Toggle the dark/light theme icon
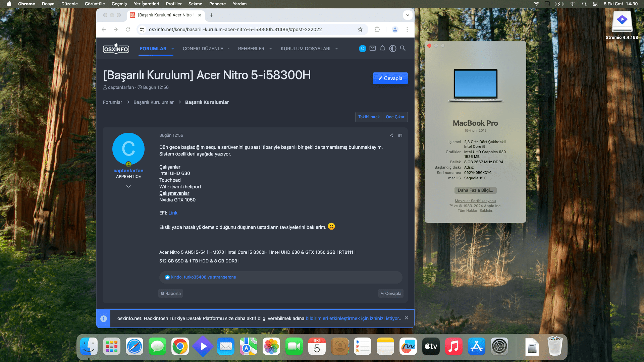The height and width of the screenshot is (362, 644). coord(392,48)
